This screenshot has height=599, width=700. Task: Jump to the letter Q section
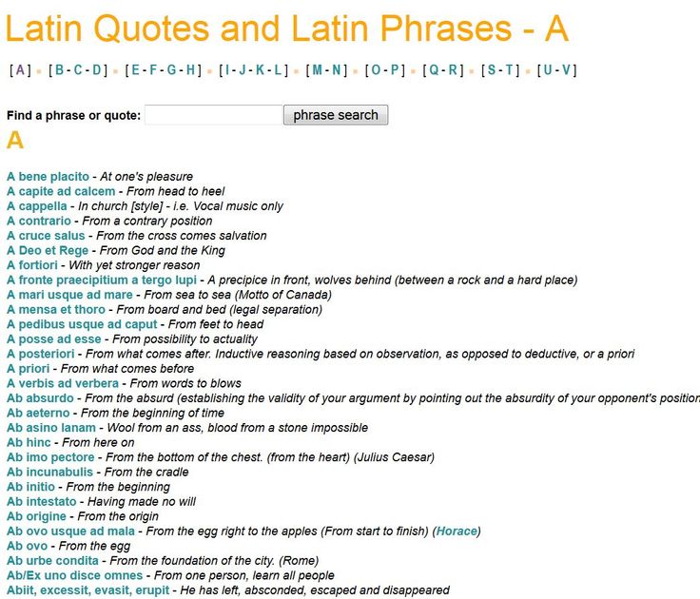tap(435, 69)
